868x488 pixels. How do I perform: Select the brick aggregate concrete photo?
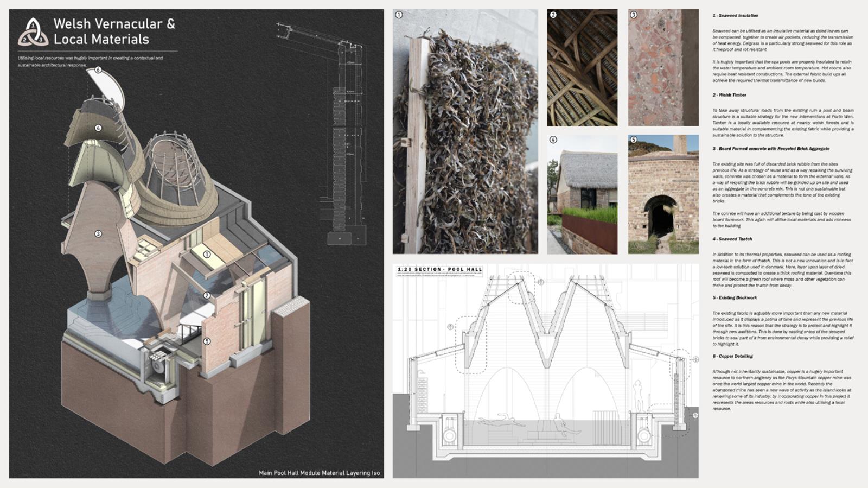[x=663, y=68]
